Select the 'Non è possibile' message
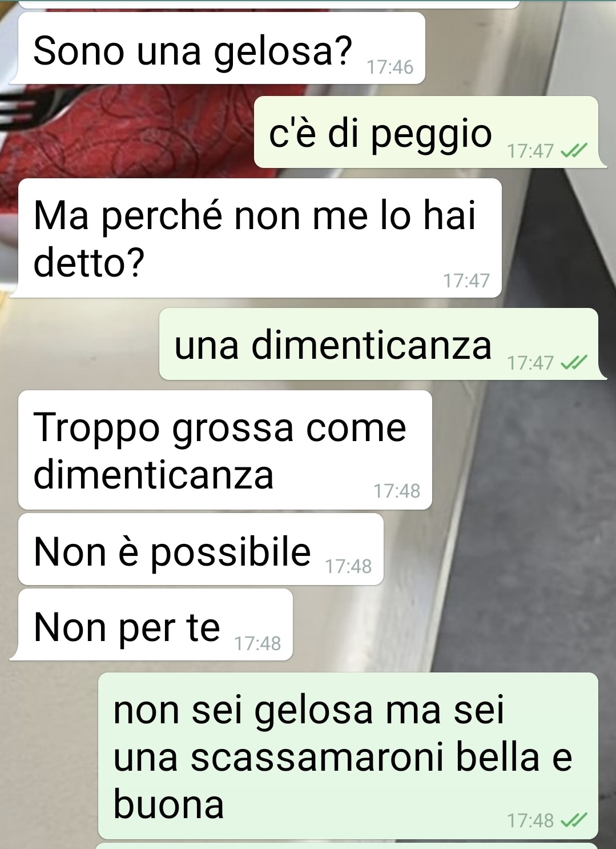The height and width of the screenshot is (849, 616). pos(201,549)
